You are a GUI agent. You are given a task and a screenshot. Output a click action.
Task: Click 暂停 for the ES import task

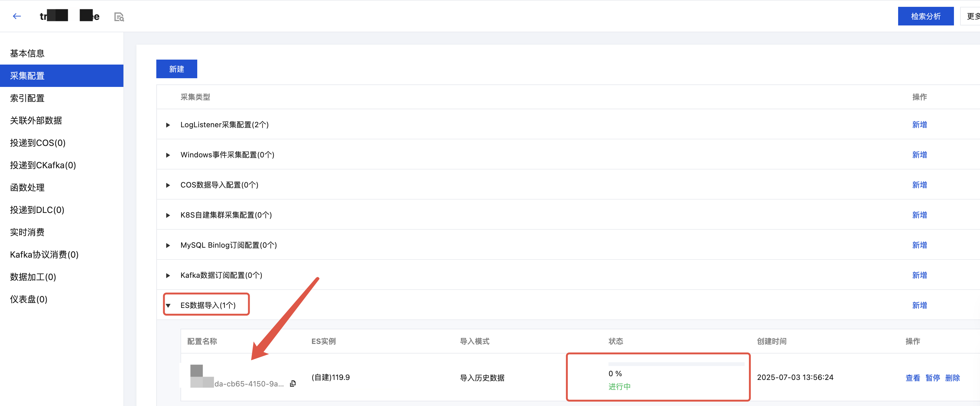click(933, 378)
